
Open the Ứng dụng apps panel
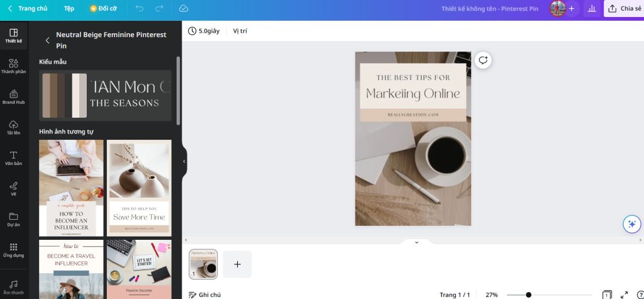tap(13, 250)
